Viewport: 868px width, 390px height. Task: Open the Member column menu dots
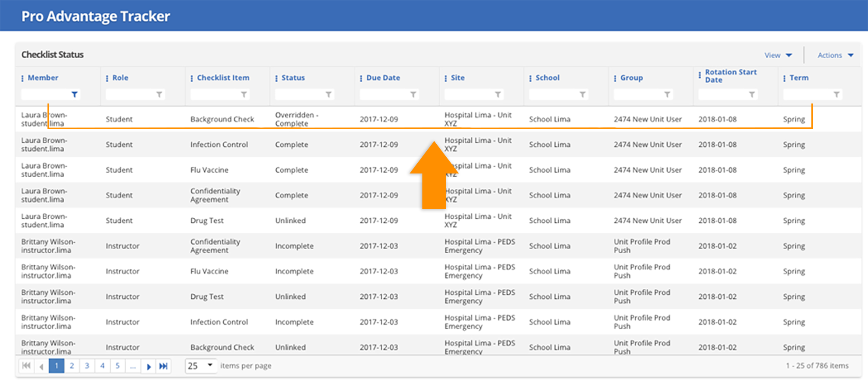(23, 78)
